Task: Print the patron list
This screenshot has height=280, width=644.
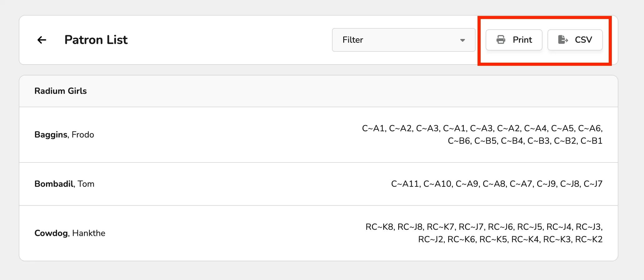Action: point(514,40)
